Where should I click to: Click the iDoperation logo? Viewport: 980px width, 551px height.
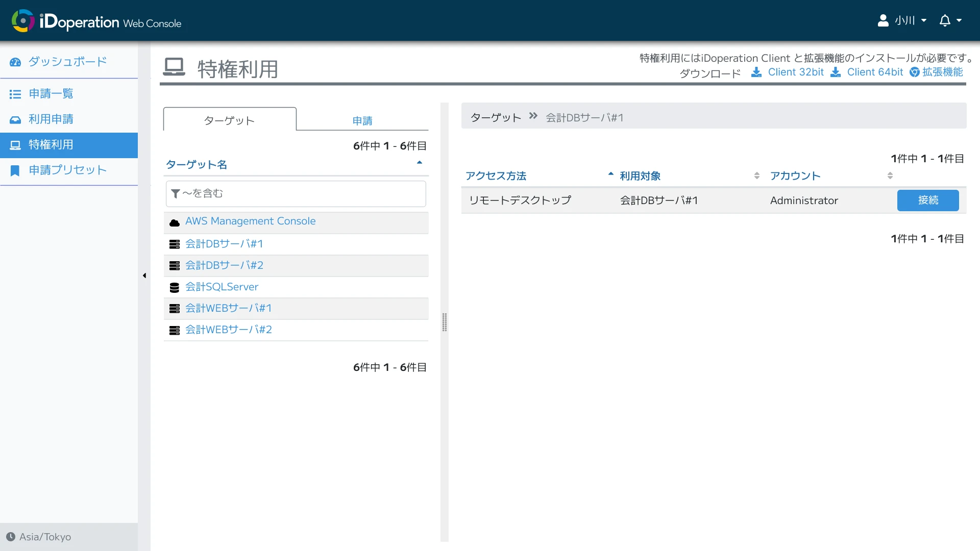(x=23, y=20)
